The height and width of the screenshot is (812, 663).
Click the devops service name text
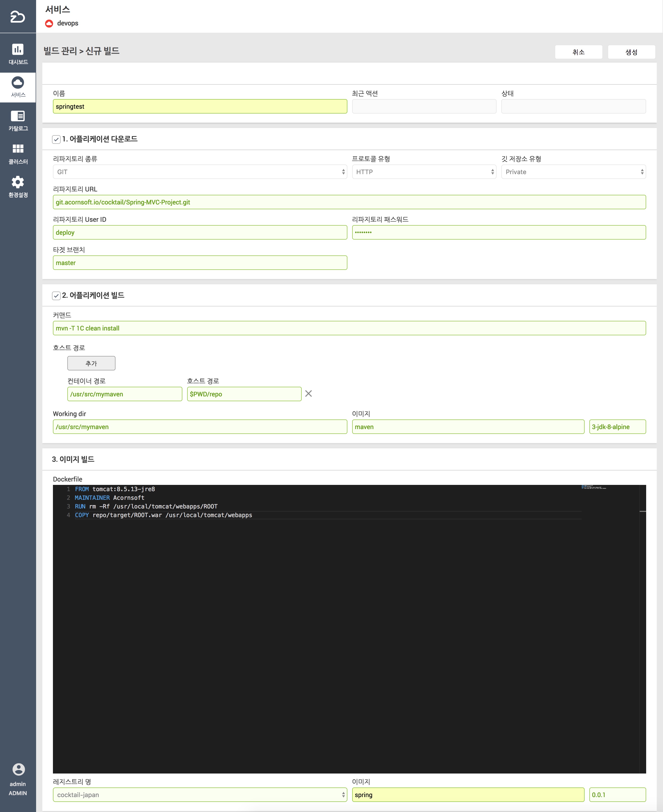tap(68, 23)
